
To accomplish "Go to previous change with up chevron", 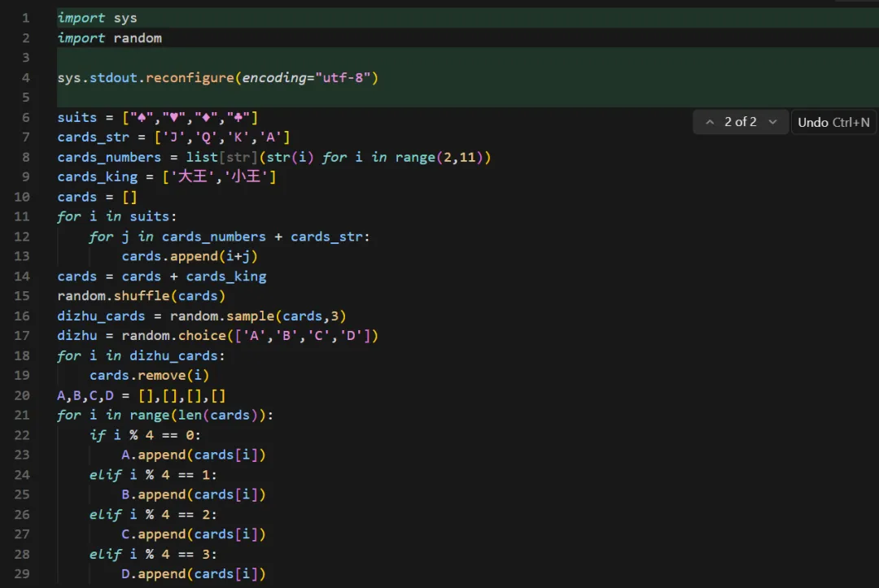I will pyautogui.click(x=710, y=122).
